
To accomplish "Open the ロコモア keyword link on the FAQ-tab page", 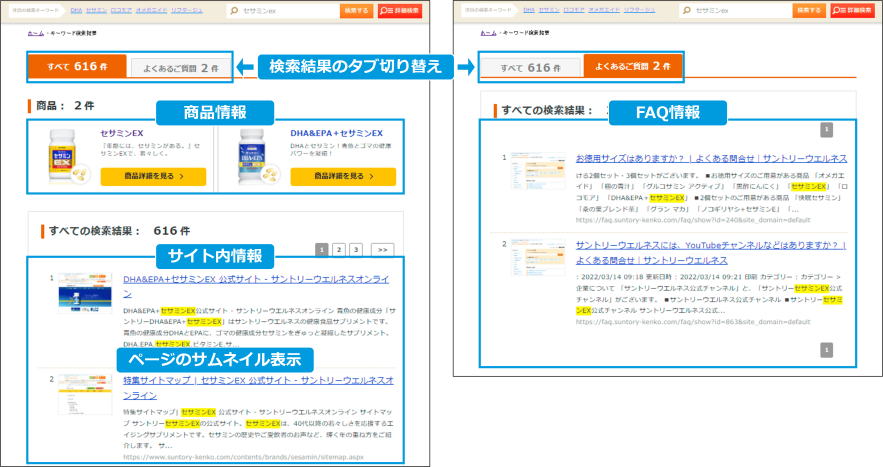I will [x=574, y=10].
